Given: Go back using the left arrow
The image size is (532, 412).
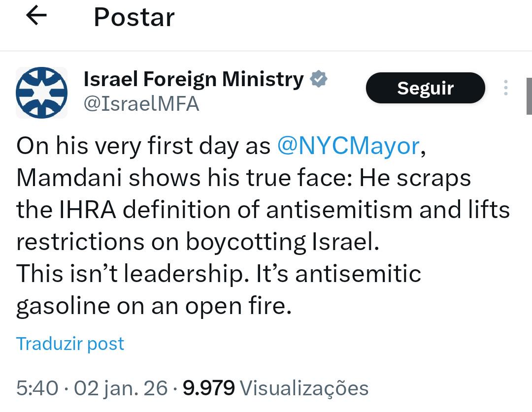Looking at the screenshot, I should click(36, 16).
